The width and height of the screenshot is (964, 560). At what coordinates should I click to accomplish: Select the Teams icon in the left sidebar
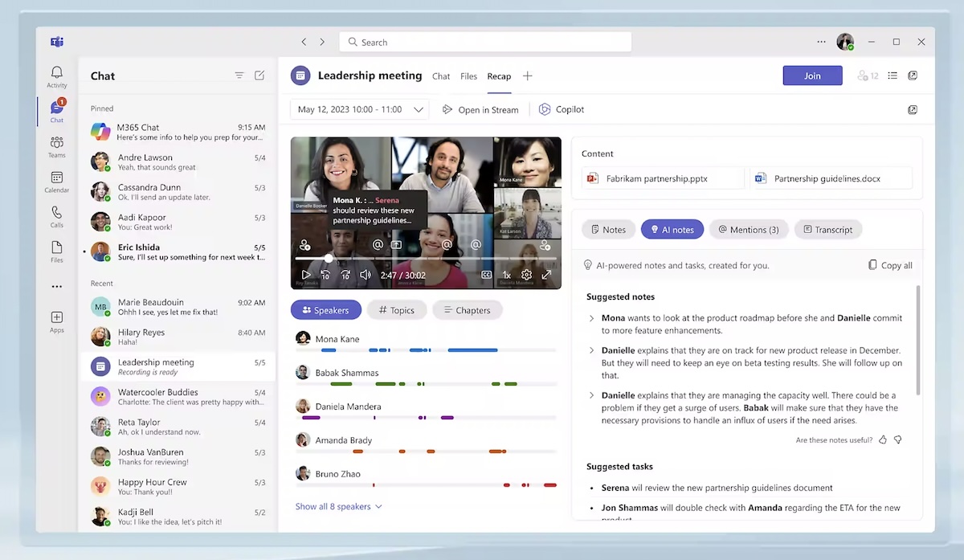tap(56, 145)
